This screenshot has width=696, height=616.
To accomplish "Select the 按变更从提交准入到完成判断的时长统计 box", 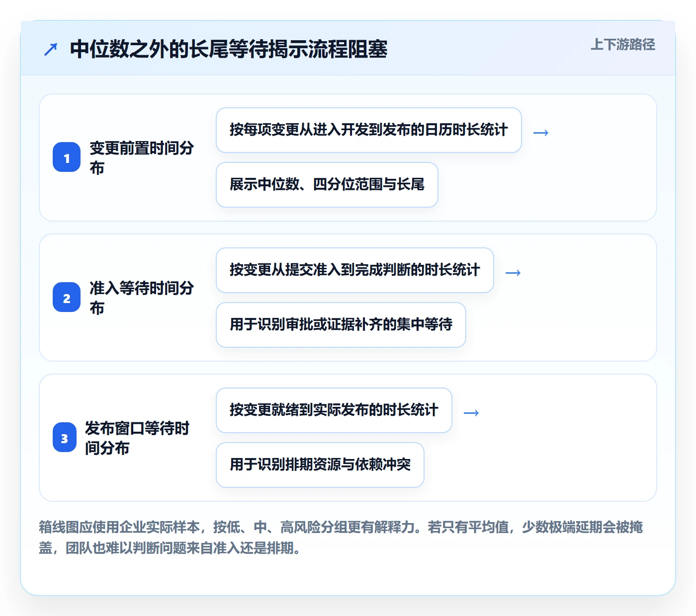I will tap(355, 270).
